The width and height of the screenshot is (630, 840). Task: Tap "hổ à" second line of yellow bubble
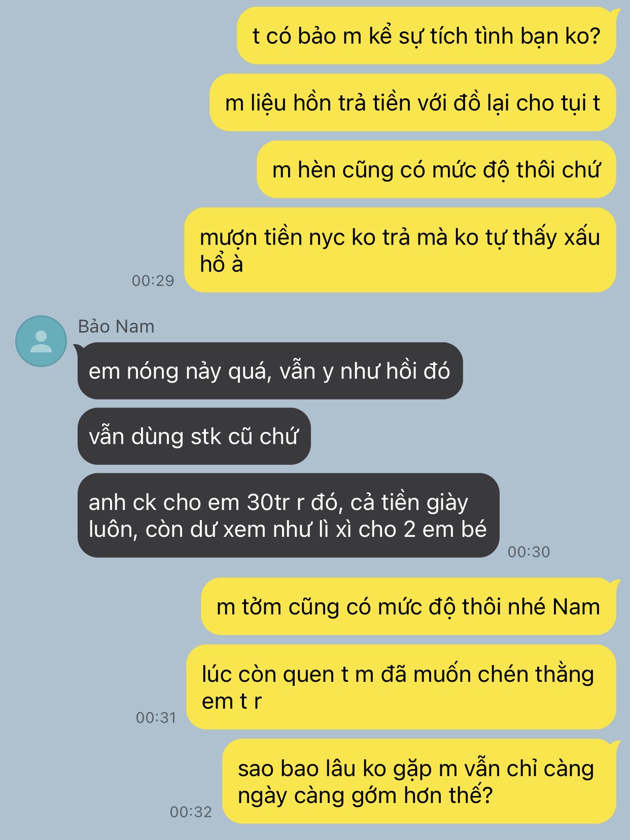coord(222,264)
